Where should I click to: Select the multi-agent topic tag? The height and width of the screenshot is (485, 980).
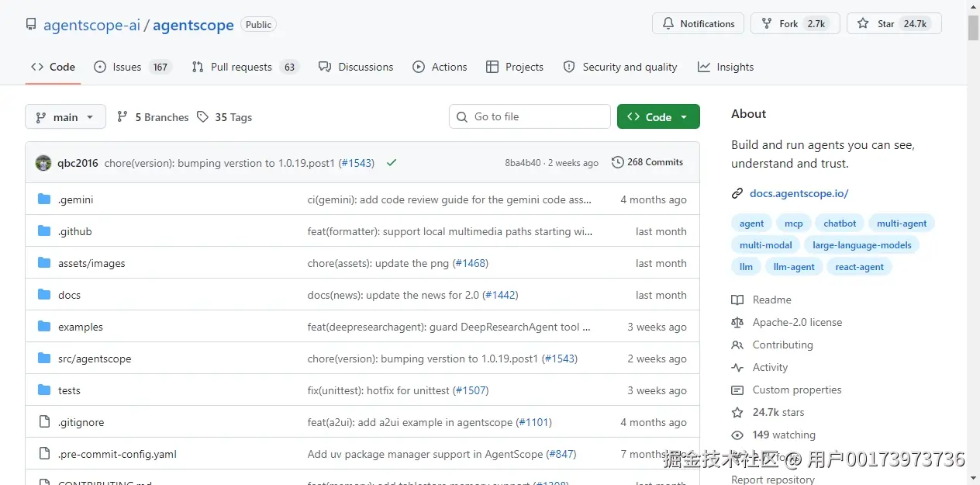[902, 223]
